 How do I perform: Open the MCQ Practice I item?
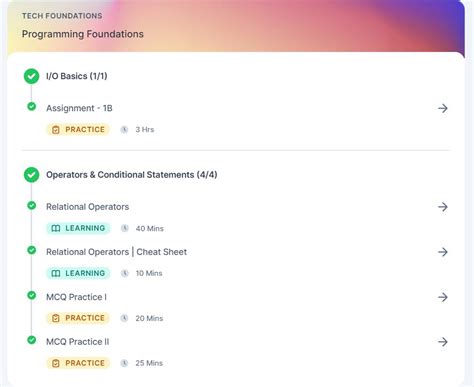click(x=76, y=297)
